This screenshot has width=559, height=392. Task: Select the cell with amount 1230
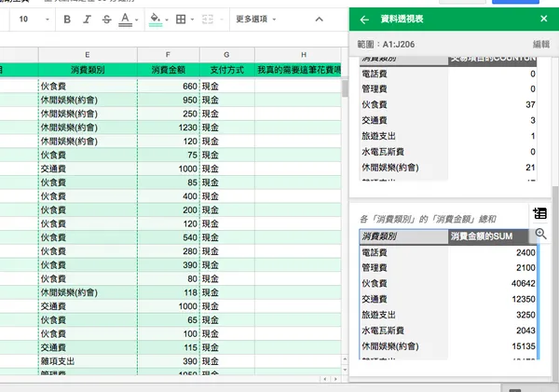click(x=169, y=128)
